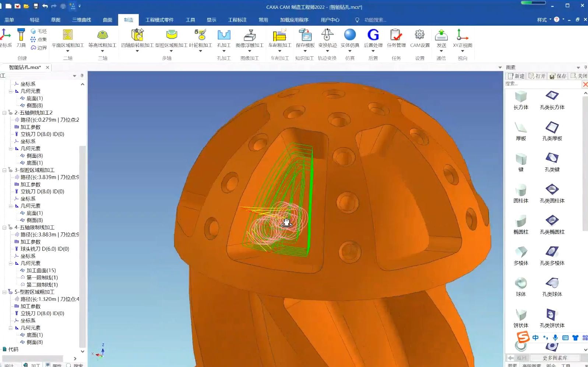Close the 智能钻孔.mcs document tab
The image size is (588, 367).
point(47,67)
